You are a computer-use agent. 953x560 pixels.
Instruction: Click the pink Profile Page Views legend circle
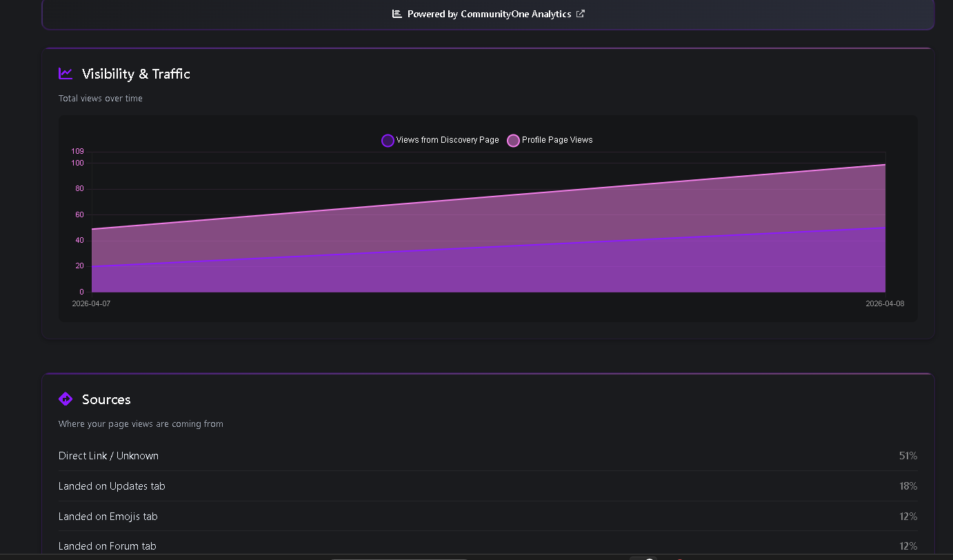click(513, 141)
